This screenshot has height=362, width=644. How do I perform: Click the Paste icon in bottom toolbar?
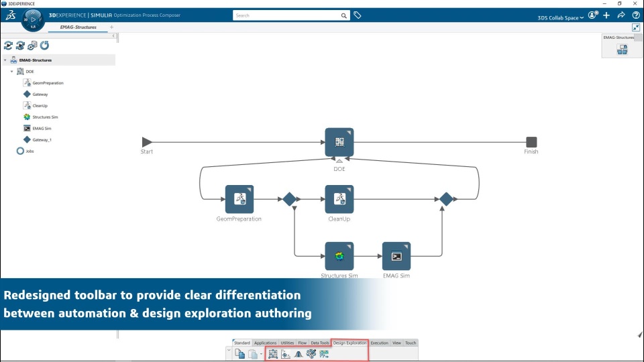pos(253,353)
